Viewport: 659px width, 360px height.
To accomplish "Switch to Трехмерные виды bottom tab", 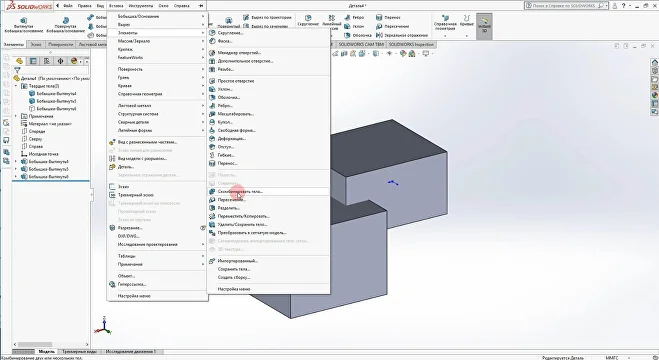I will [79, 352].
